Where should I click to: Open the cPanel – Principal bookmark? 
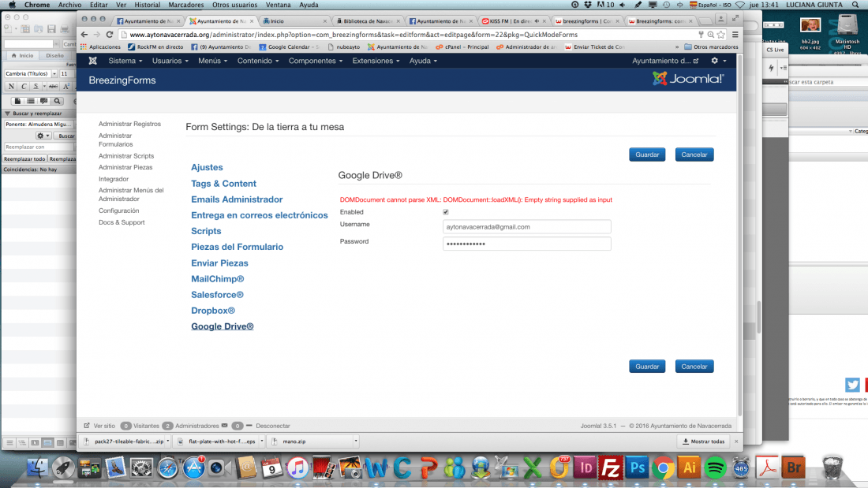click(x=462, y=47)
